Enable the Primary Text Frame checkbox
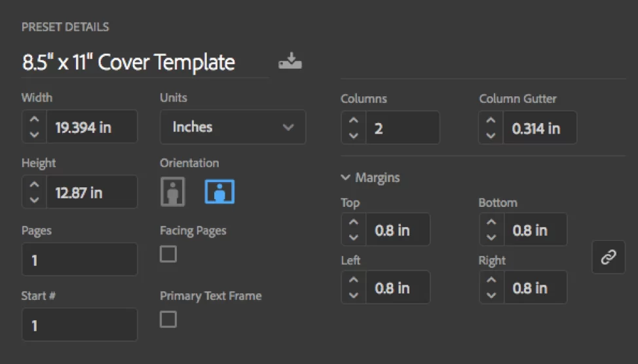 pyautogui.click(x=168, y=319)
